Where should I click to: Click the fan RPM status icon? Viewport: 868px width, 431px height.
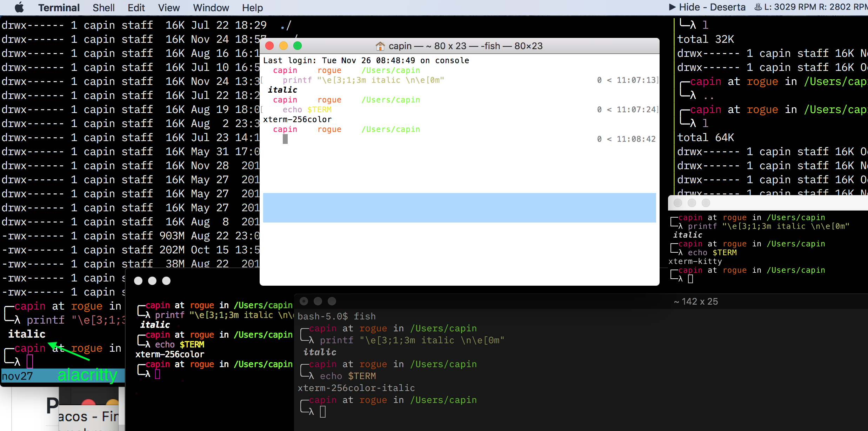coord(758,7)
